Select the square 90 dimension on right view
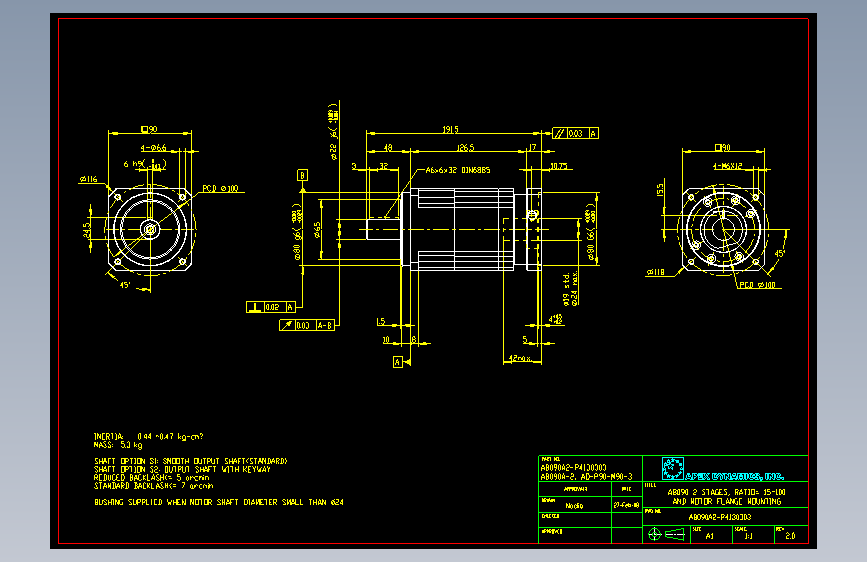This screenshot has height=562, width=867. click(723, 148)
